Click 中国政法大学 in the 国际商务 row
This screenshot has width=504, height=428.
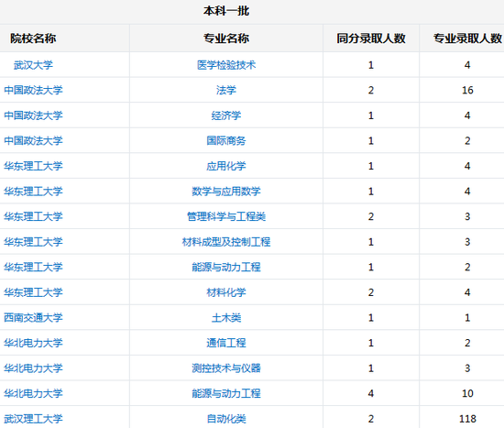(33, 141)
